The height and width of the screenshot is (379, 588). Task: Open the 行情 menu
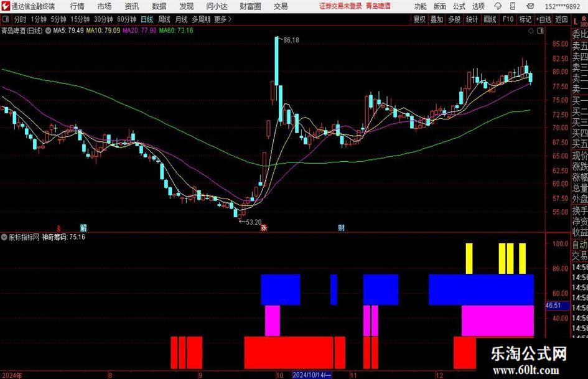coord(77,6)
